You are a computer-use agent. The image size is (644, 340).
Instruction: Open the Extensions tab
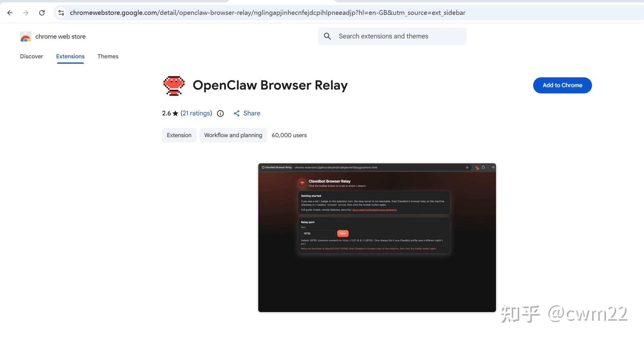pyautogui.click(x=70, y=57)
